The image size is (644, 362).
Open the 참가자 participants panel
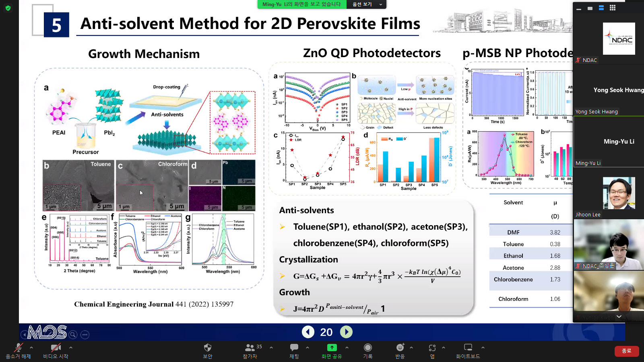[250, 351]
